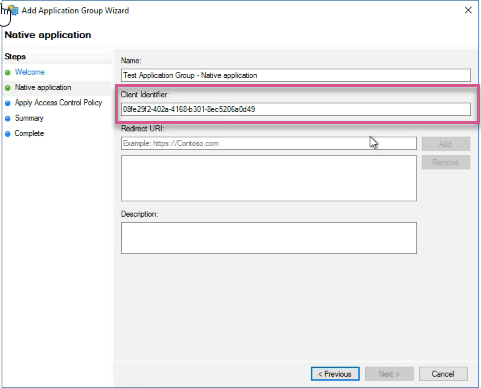The width and height of the screenshot is (481, 388).
Task: Click the Name: label
Action: (x=131, y=61)
